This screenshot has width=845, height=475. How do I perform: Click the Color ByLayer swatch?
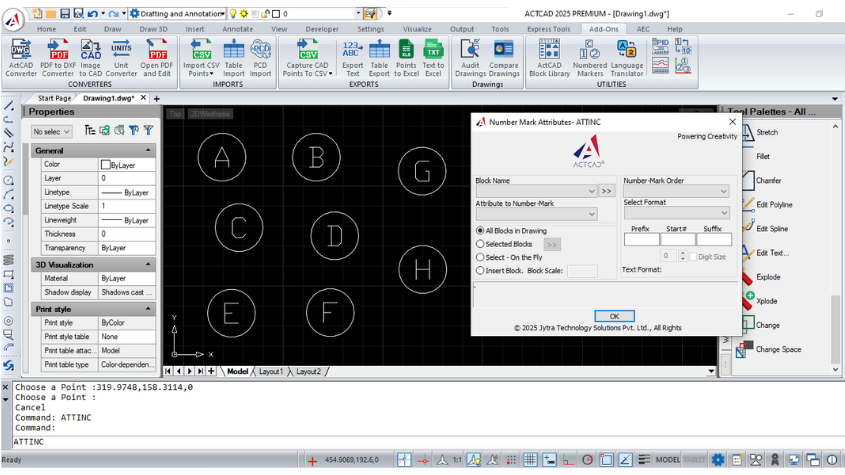click(106, 164)
